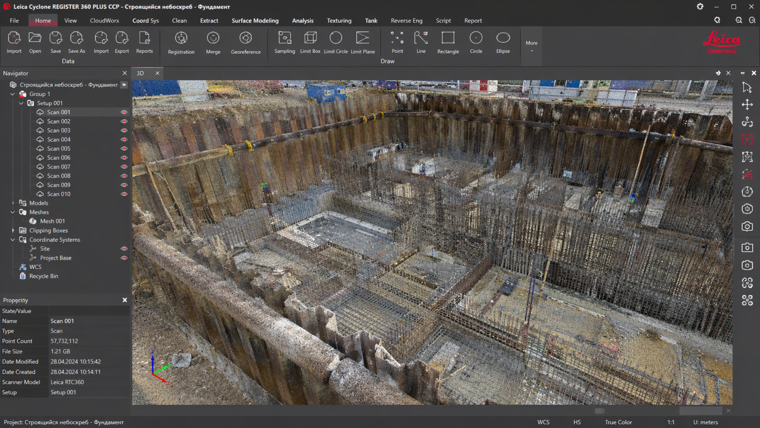Click the Export icon in Data group

coord(122,38)
